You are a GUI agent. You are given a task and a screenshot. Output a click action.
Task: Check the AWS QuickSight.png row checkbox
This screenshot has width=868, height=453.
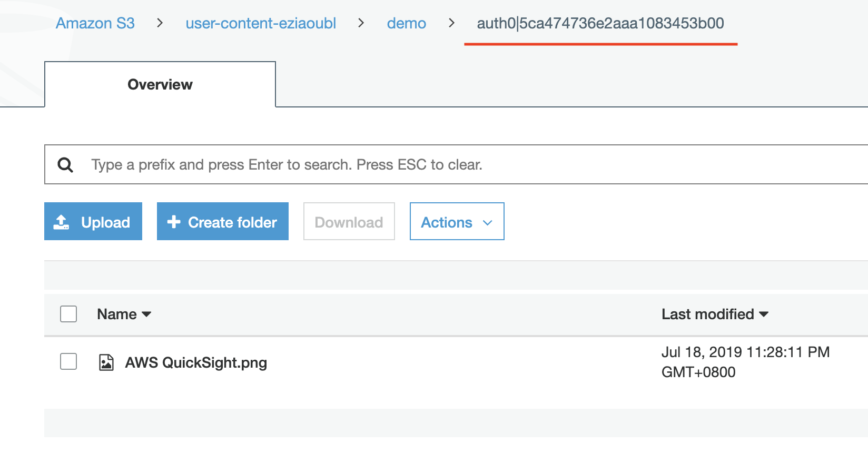point(68,362)
